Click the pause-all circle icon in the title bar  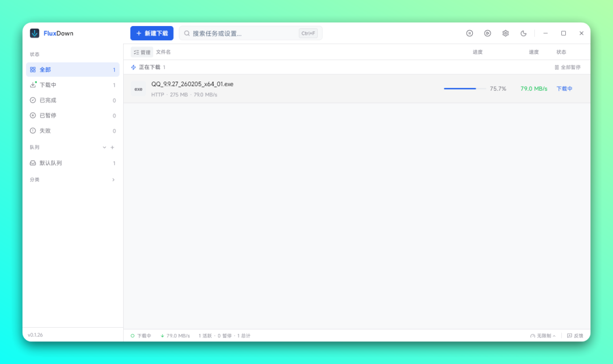(470, 33)
